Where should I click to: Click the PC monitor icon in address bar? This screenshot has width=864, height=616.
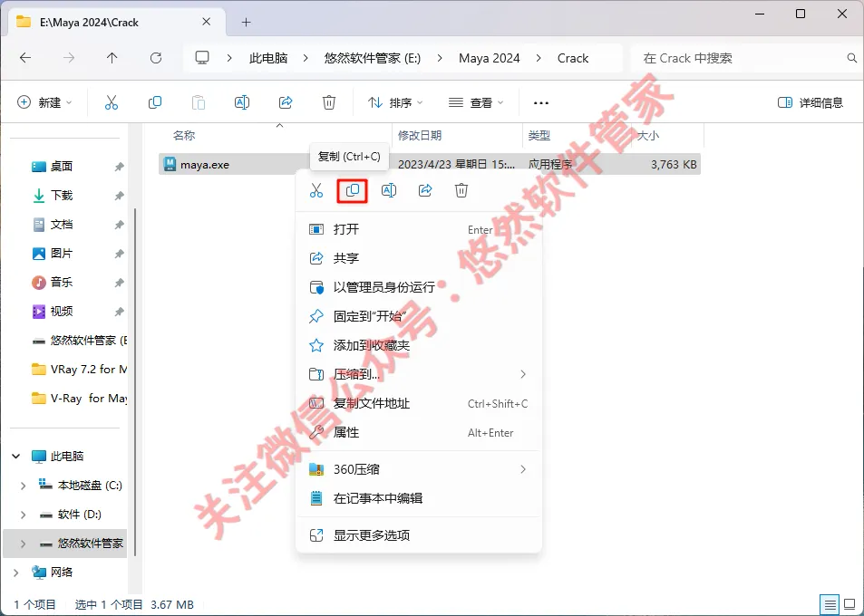coord(202,58)
